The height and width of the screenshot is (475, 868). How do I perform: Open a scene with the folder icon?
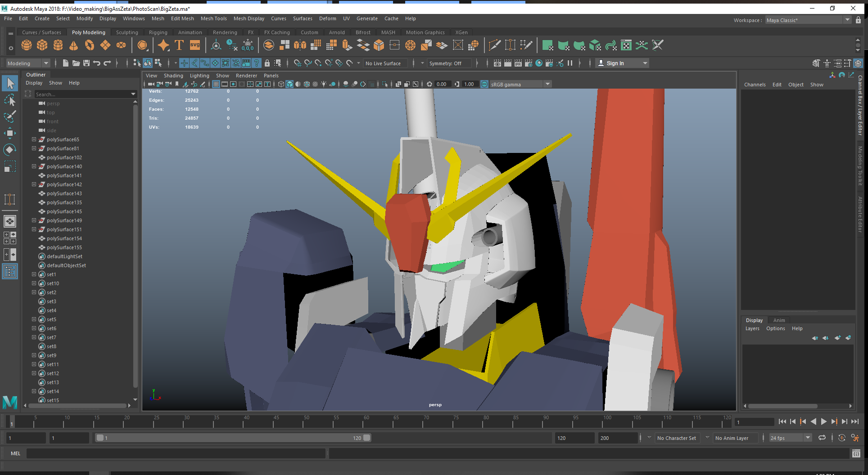[76, 63]
